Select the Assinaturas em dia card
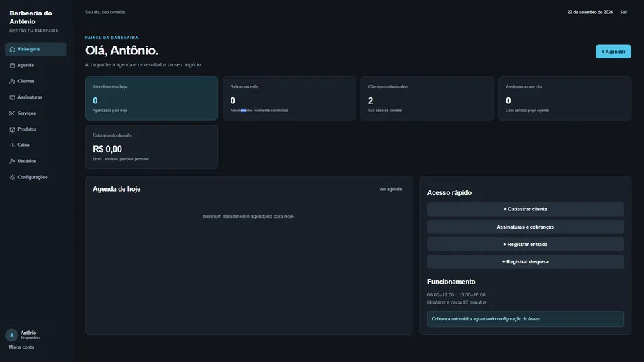This screenshot has height=362, width=644. (x=564, y=99)
